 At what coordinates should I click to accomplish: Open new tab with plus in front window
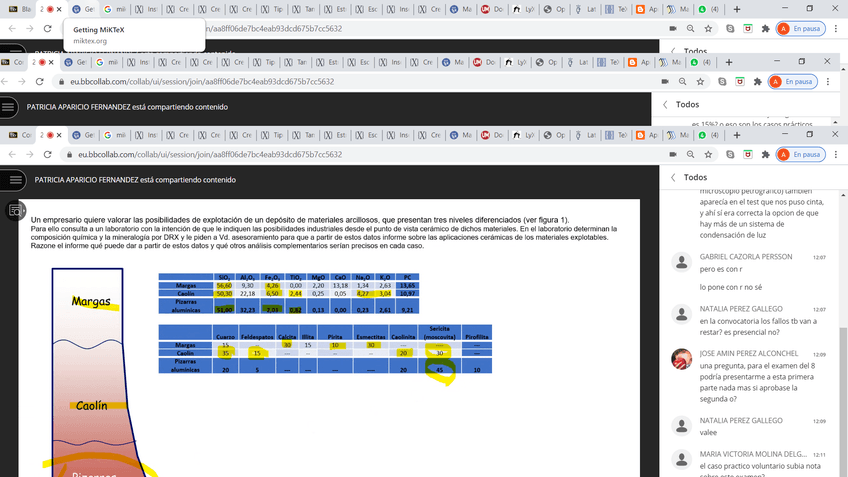pos(737,135)
